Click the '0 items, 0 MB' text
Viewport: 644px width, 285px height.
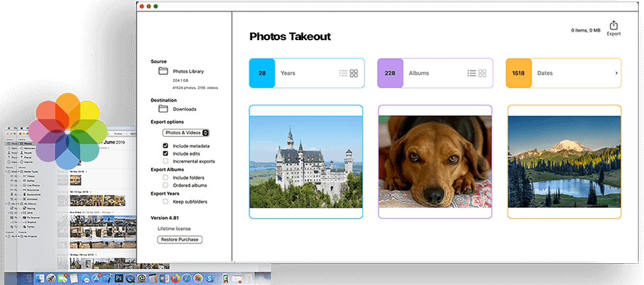click(x=585, y=30)
